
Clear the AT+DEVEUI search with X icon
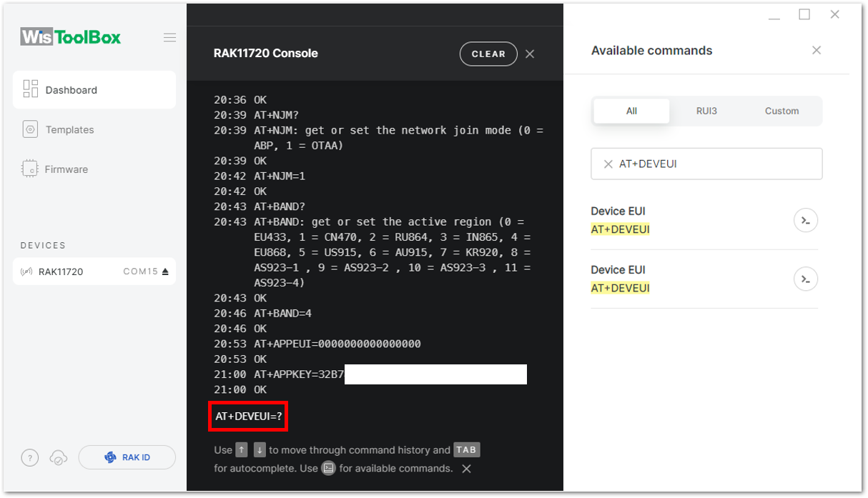pyautogui.click(x=608, y=164)
